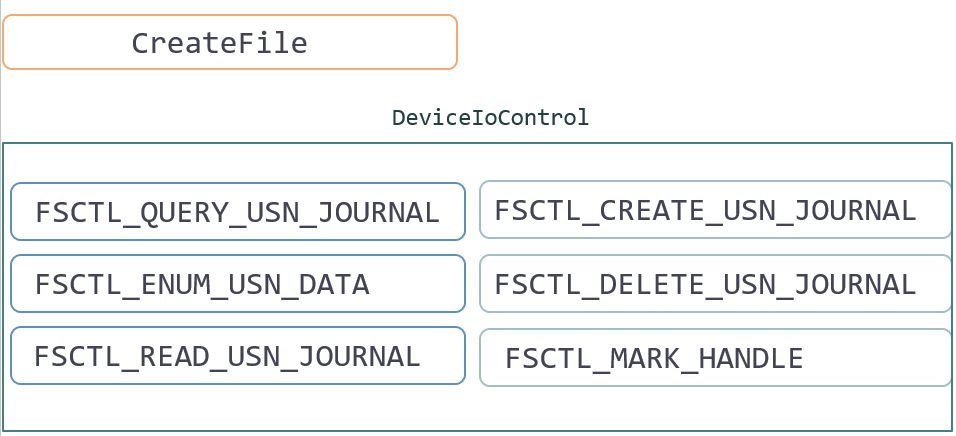Click the text FSCTL_READ_USN_JOURNAL

pos(227,357)
